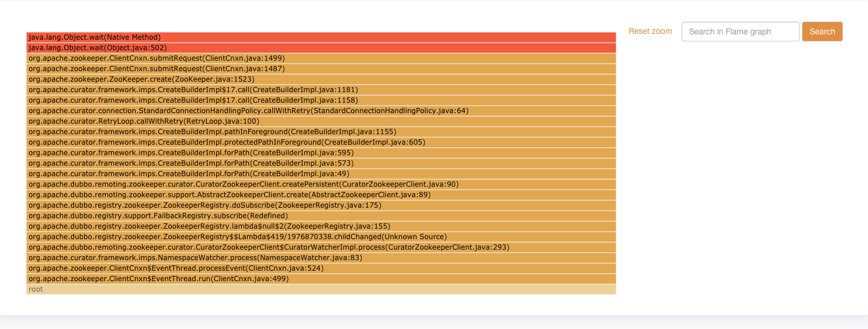Viewport: 868px width, 329px height.
Task: Click Lambda$419 childChanged(Unknown Source) frame
Action: (x=321, y=237)
